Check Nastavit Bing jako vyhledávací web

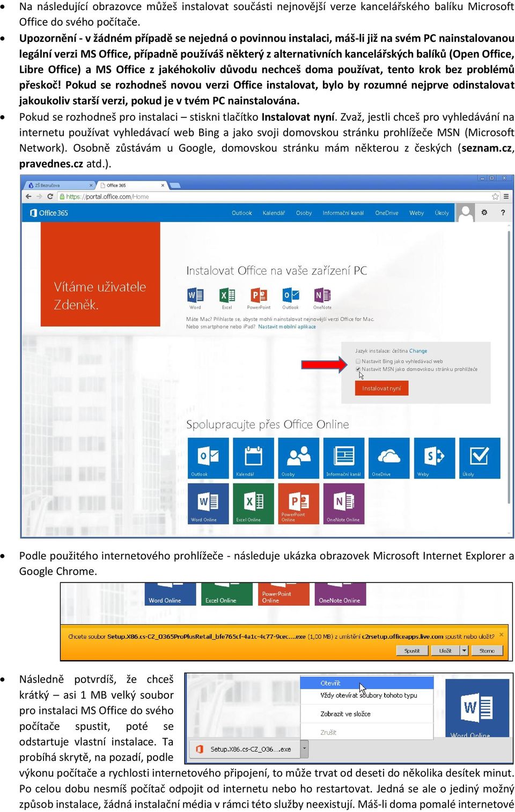click(x=358, y=361)
